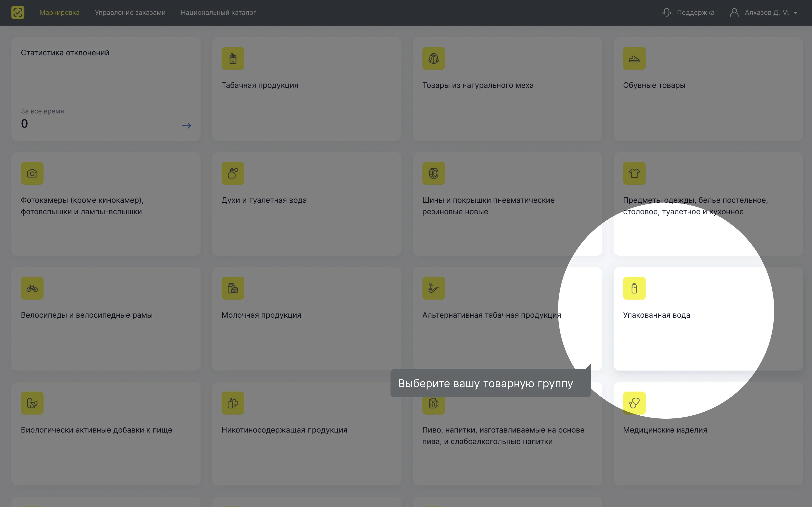Select the footwear shoe icon

coord(634,58)
